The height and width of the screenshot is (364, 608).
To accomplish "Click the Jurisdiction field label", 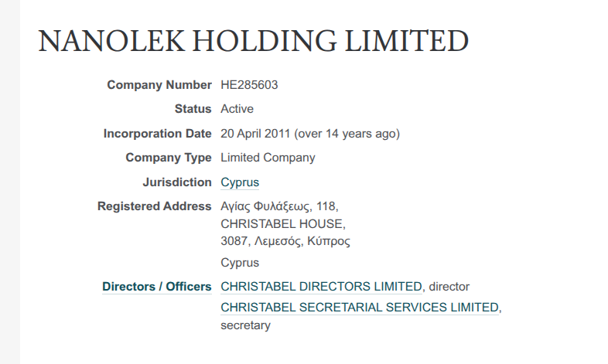I will (x=176, y=182).
